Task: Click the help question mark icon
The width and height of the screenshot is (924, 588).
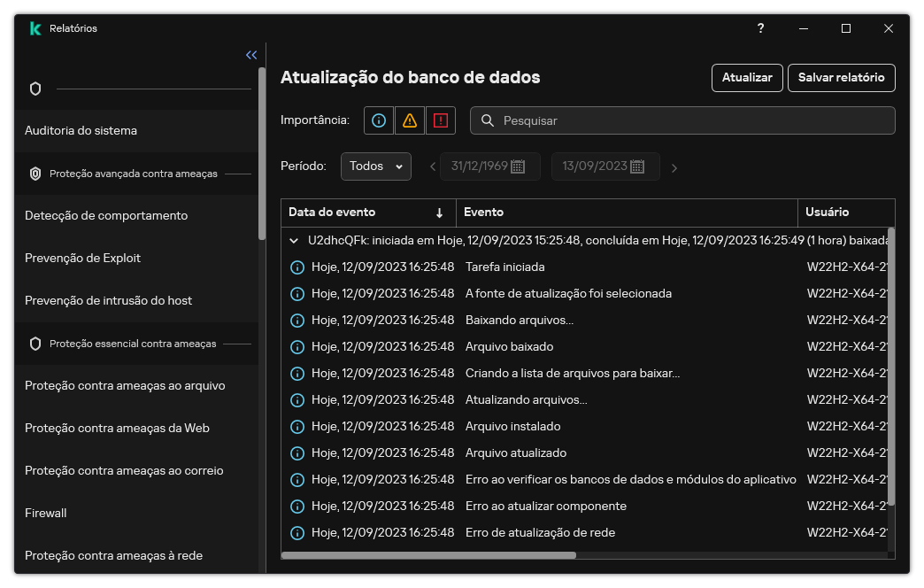Action: click(759, 28)
